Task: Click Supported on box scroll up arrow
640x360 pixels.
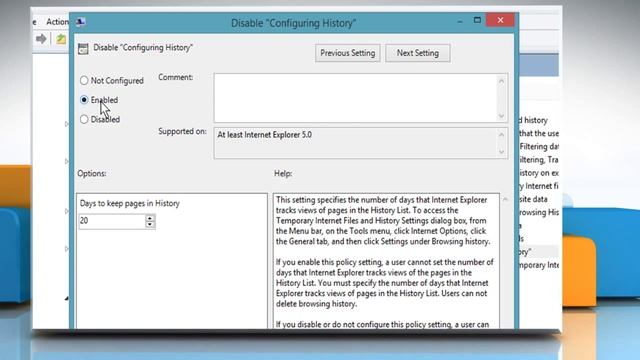Action: point(502,135)
